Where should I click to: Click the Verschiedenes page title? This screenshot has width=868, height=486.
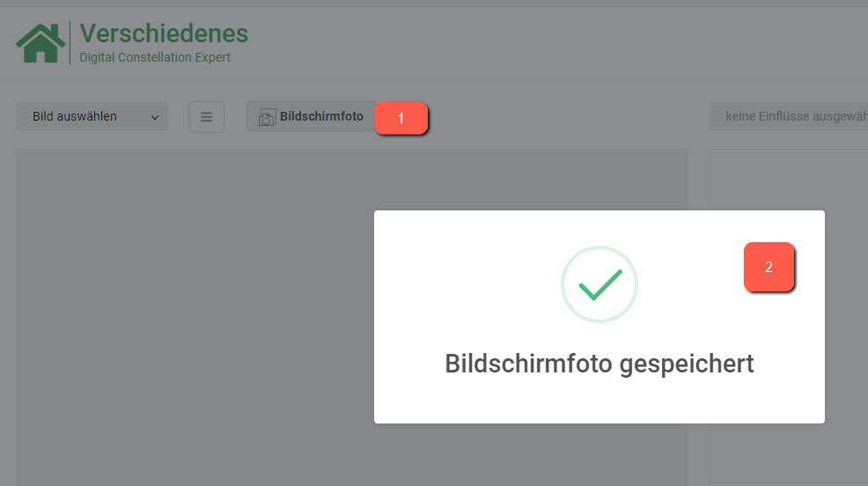click(x=164, y=33)
